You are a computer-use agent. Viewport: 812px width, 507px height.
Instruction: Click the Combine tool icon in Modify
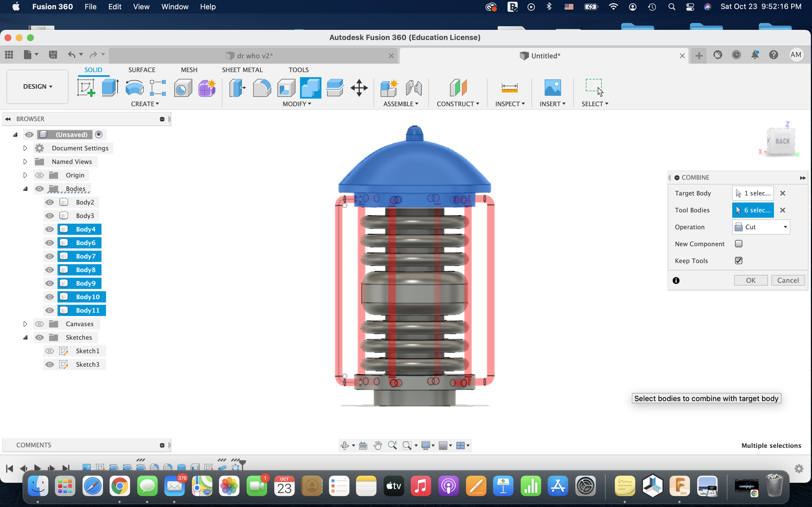coord(310,88)
